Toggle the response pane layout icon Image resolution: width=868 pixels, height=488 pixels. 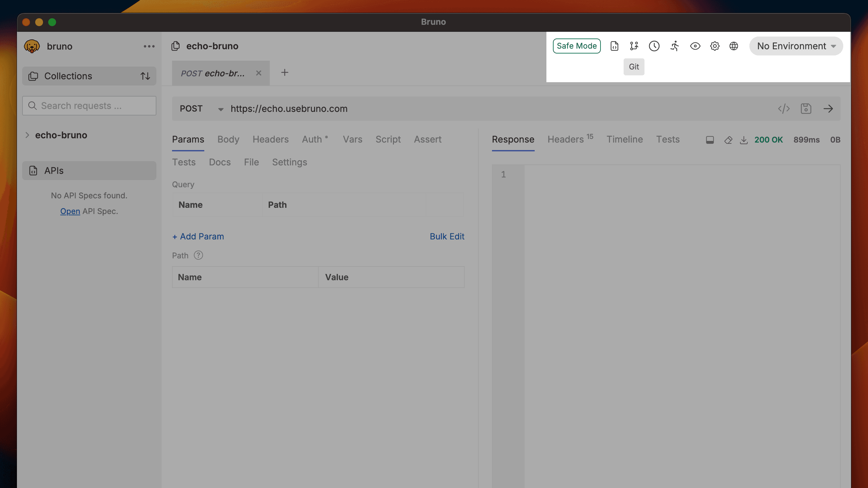[710, 140]
